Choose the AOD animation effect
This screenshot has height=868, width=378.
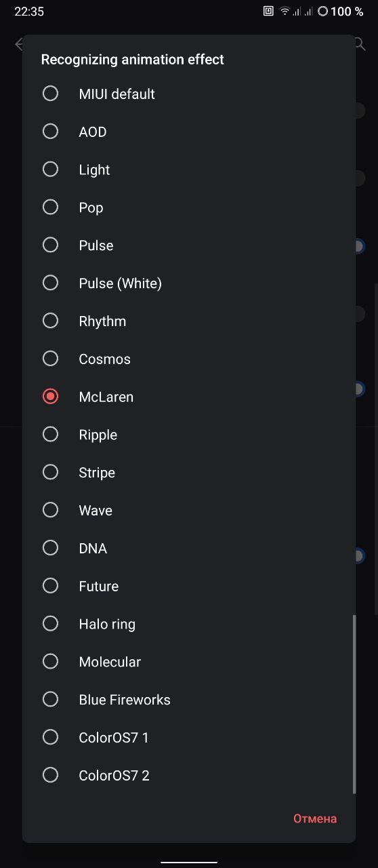pyautogui.click(x=189, y=132)
